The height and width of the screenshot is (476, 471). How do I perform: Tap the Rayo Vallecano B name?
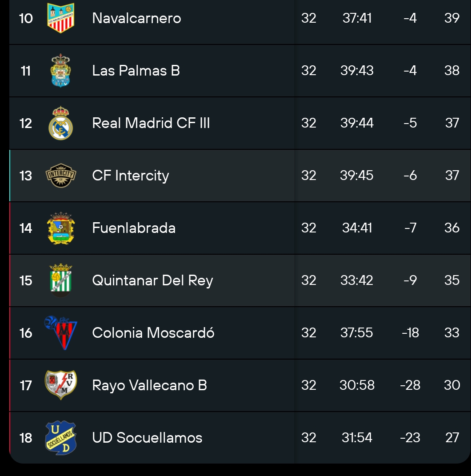[149, 385]
